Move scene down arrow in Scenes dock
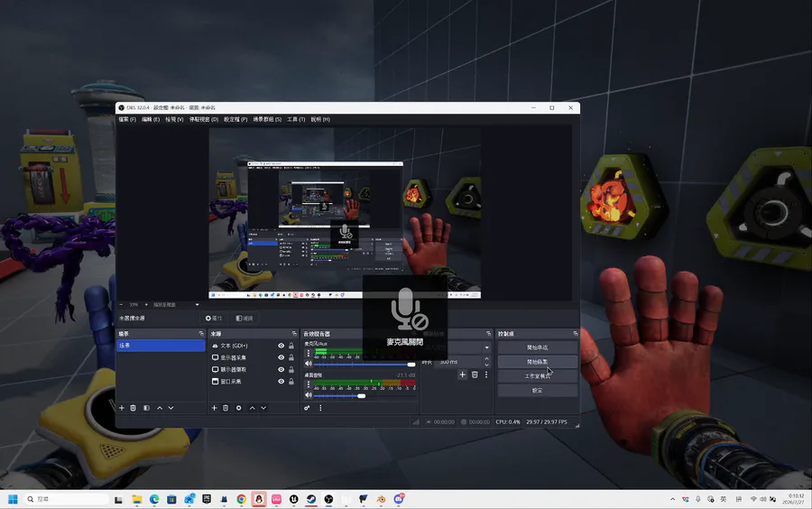The width and height of the screenshot is (812, 509). 171,408
